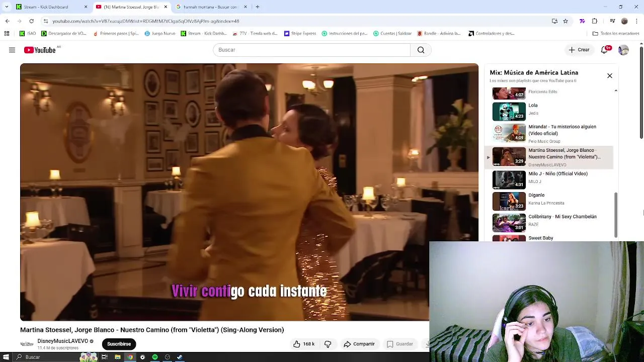This screenshot has width=644, height=362.
Task: Close the hannah montana search tab
Action: click(x=246, y=7)
